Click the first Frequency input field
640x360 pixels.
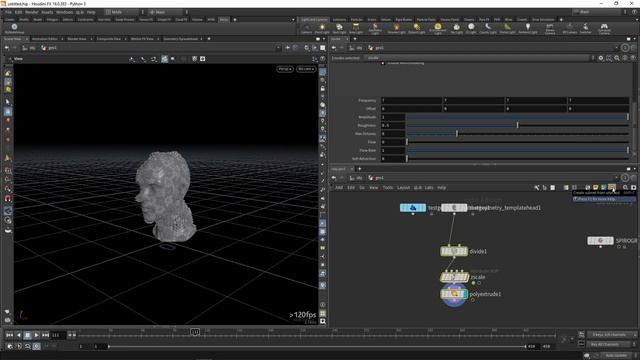(411, 100)
